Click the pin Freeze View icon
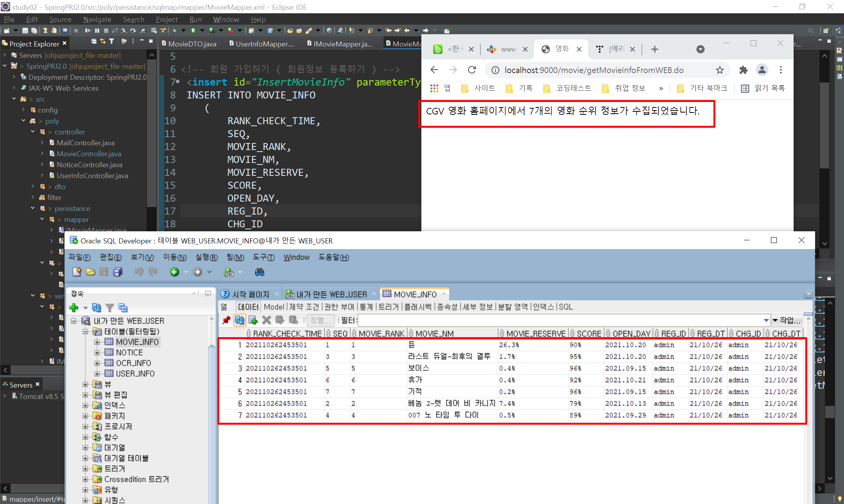Viewport: 844px width, 504px height. click(x=226, y=320)
